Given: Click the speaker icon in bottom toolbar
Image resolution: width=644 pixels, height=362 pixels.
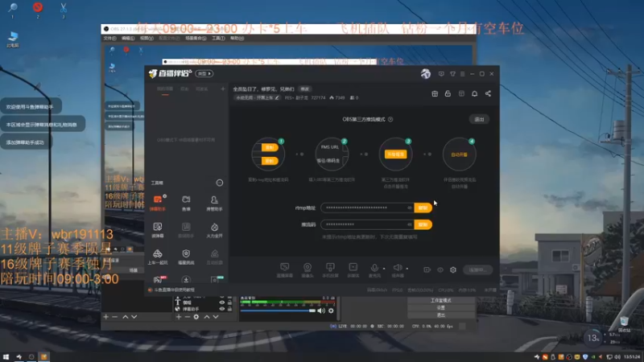Looking at the screenshot, I should click(398, 269).
